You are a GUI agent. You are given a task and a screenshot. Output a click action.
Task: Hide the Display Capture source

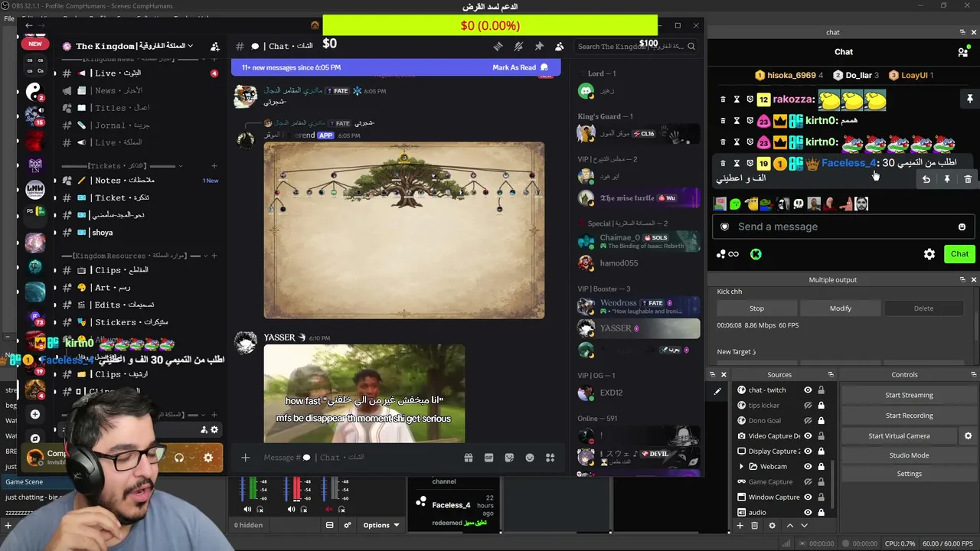808,452
